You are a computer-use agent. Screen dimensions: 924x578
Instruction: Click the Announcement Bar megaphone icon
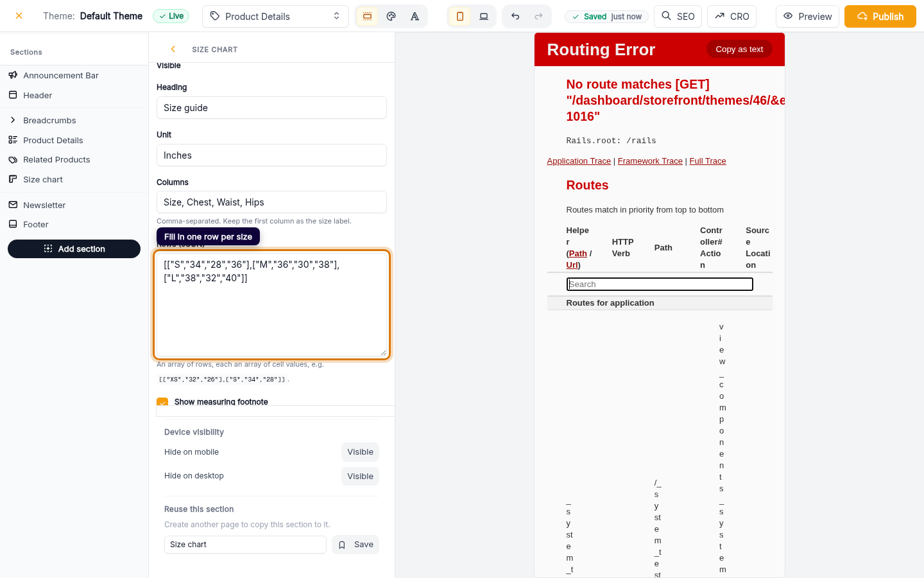[13, 75]
